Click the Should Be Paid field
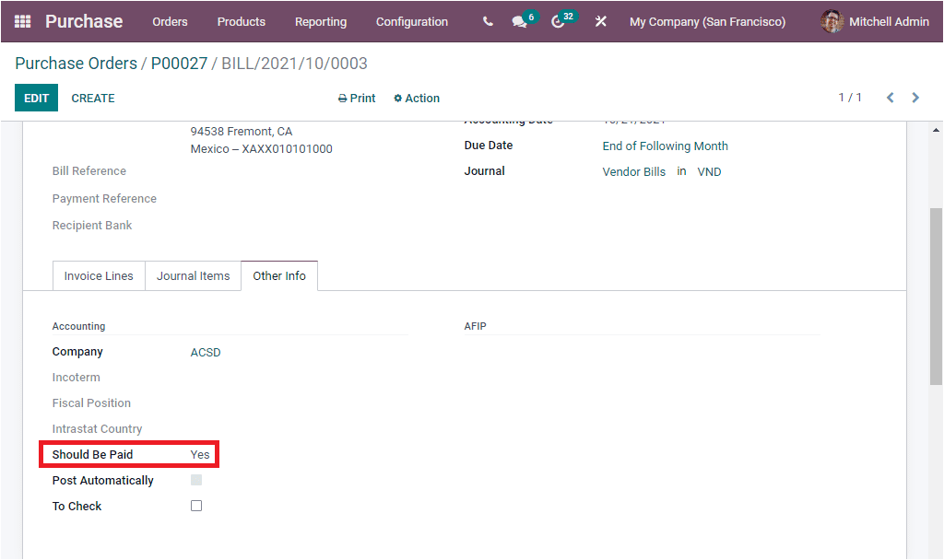Viewport: 944px width, 560px height. point(200,454)
